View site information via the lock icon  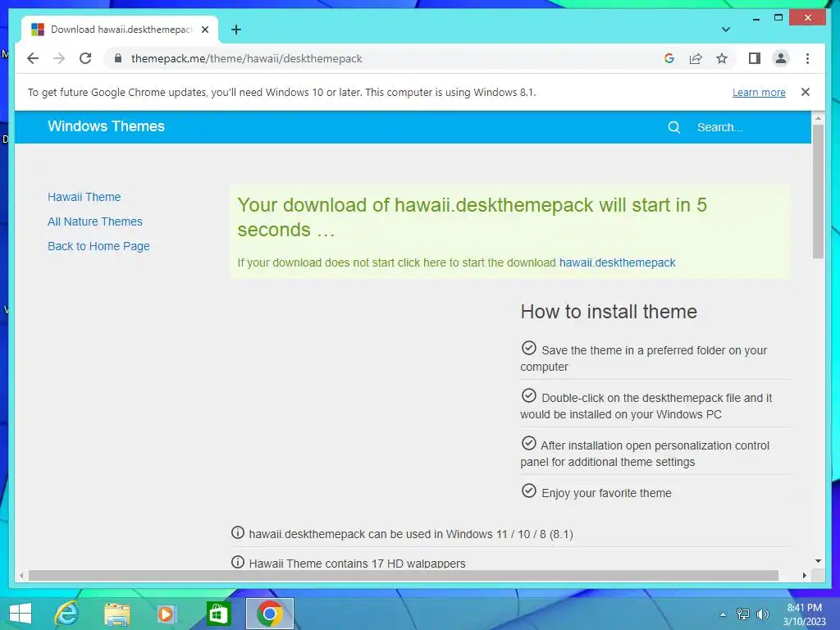(x=118, y=58)
